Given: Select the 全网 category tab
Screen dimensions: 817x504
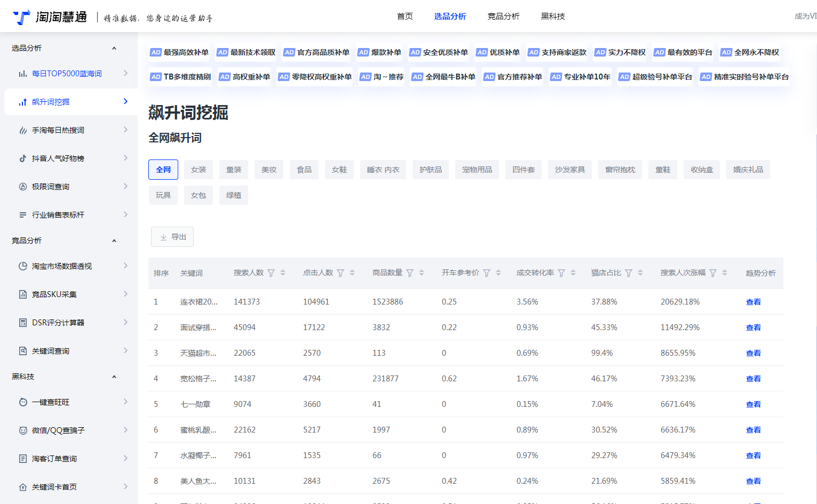Looking at the screenshot, I should (x=163, y=170).
